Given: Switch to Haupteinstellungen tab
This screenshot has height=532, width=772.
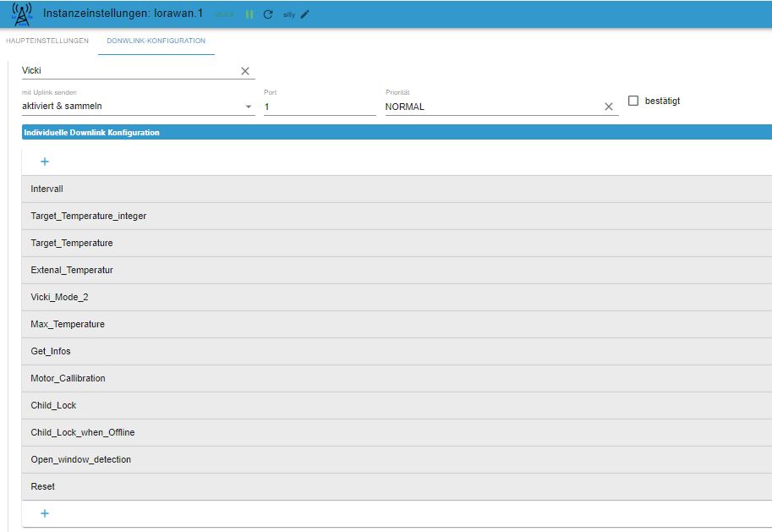Looking at the screenshot, I should 47,41.
